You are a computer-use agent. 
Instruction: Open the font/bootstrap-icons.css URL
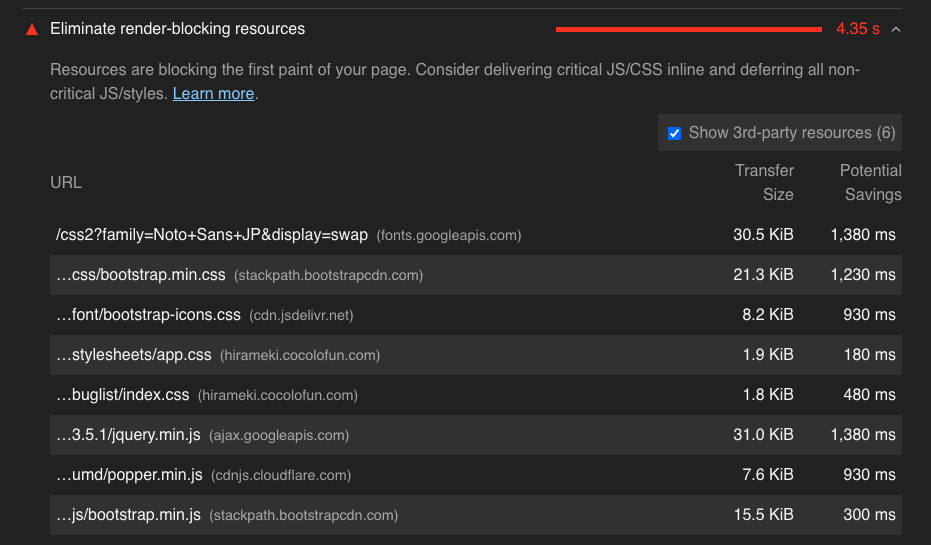[x=148, y=315]
